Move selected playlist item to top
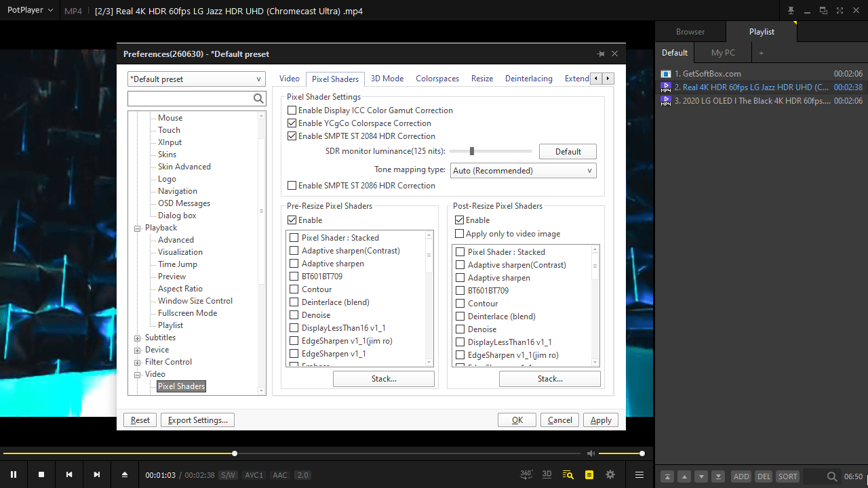868x488 pixels. point(667,476)
